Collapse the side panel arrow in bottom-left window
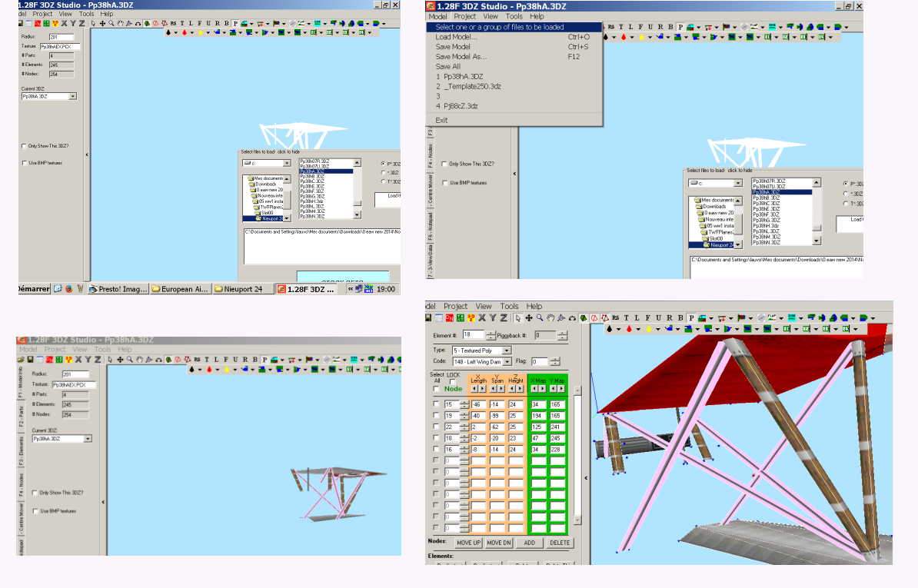This screenshot has height=588, width=918. pyautogui.click(x=103, y=501)
